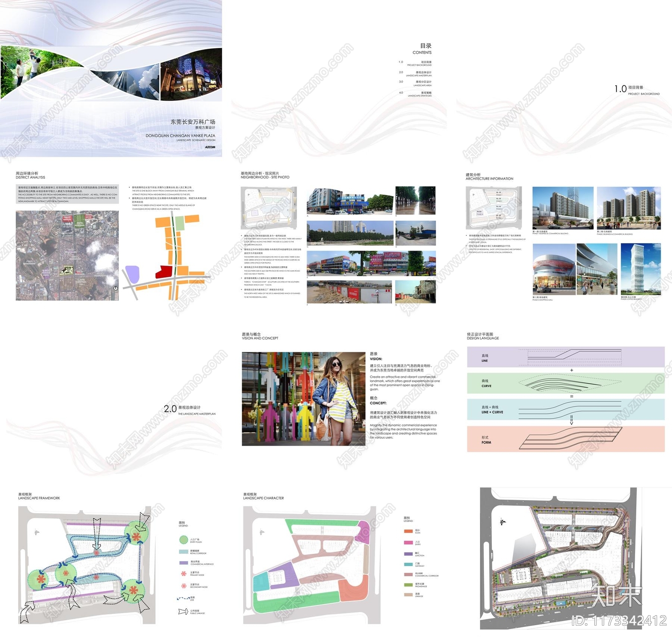Image resolution: width=672 pixels, height=637 pixels.
Task: Click the DISTRICT ANALYSIS heading
Action: tap(30, 177)
